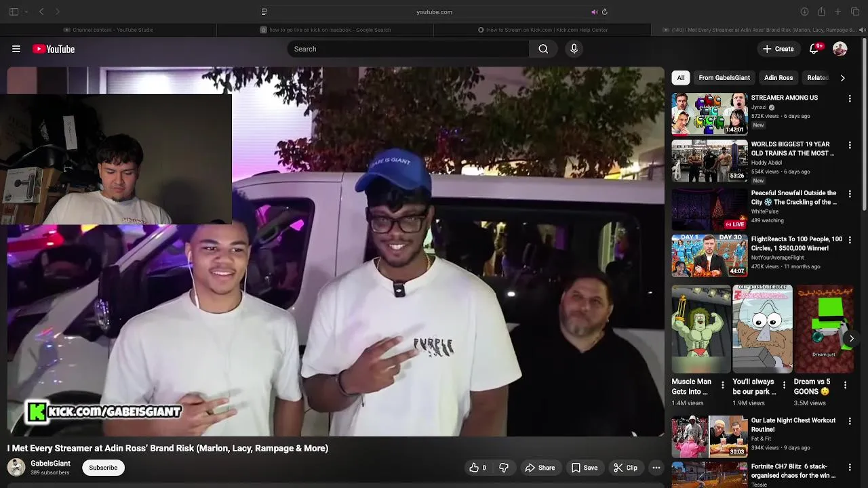Switch to Channel content YouTube Studio tab
The width and height of the screenshot is (868, 488).
108,30
